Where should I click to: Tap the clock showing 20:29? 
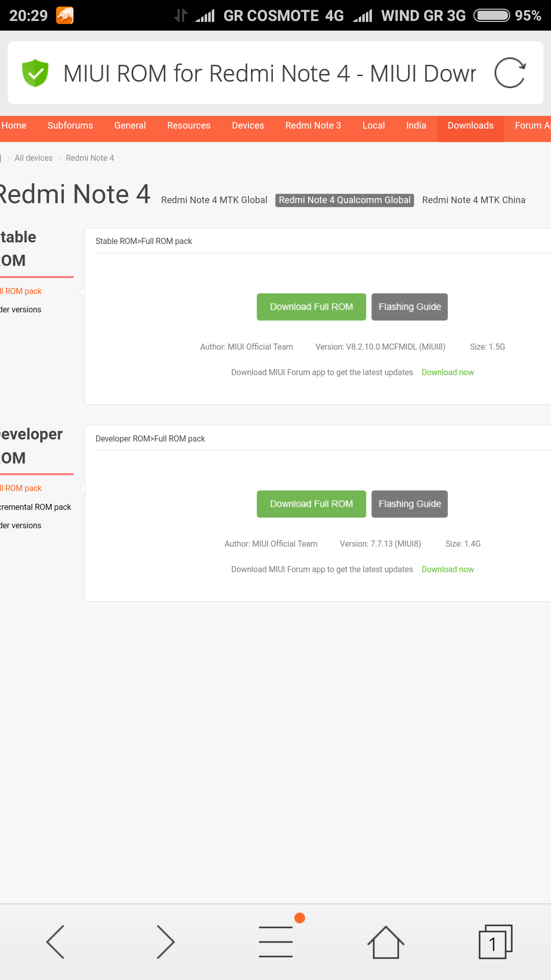[x=29, y=15]
